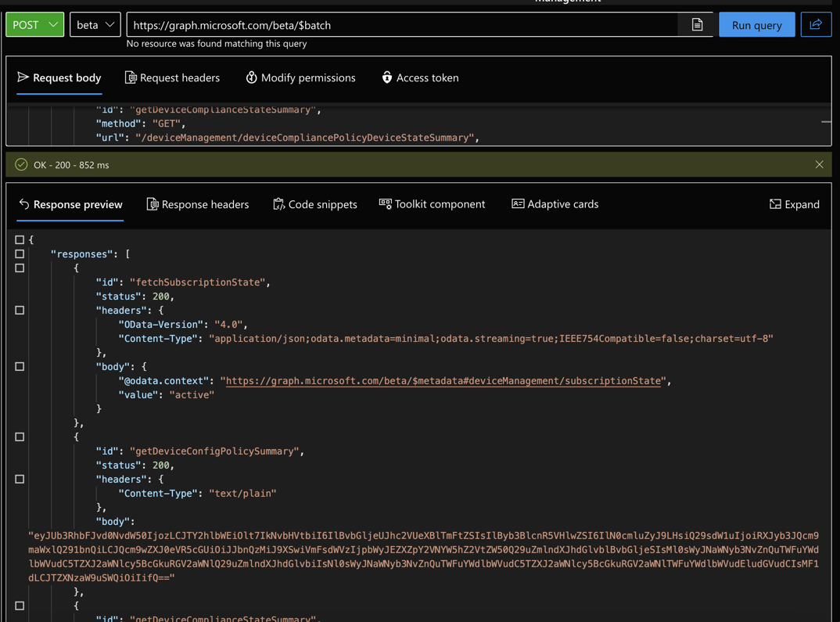840x622 pixels.
Task: Open the beta version dropdown
Action: click(95, 25)
